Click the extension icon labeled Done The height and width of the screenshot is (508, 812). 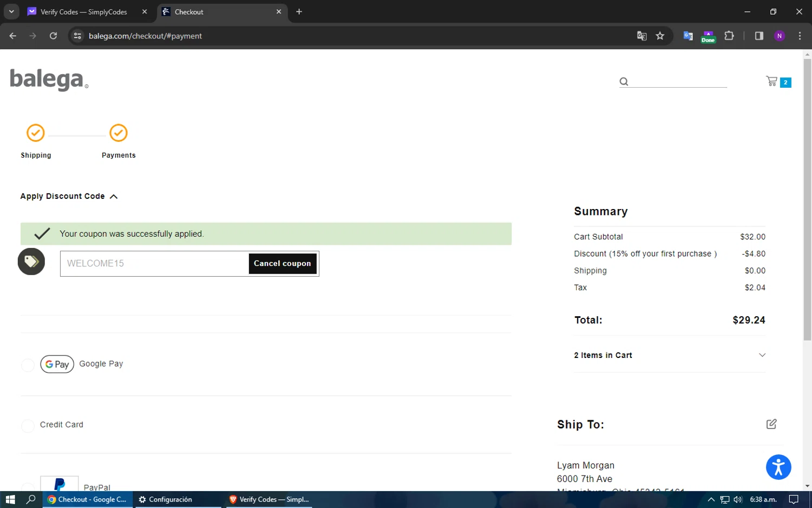[708, 36]
